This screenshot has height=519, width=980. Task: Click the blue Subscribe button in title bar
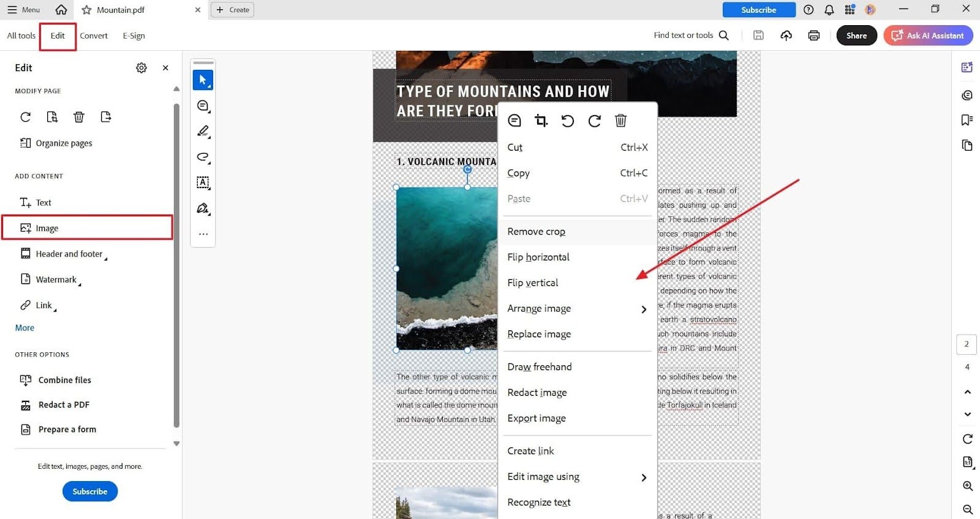pos(758,10)
